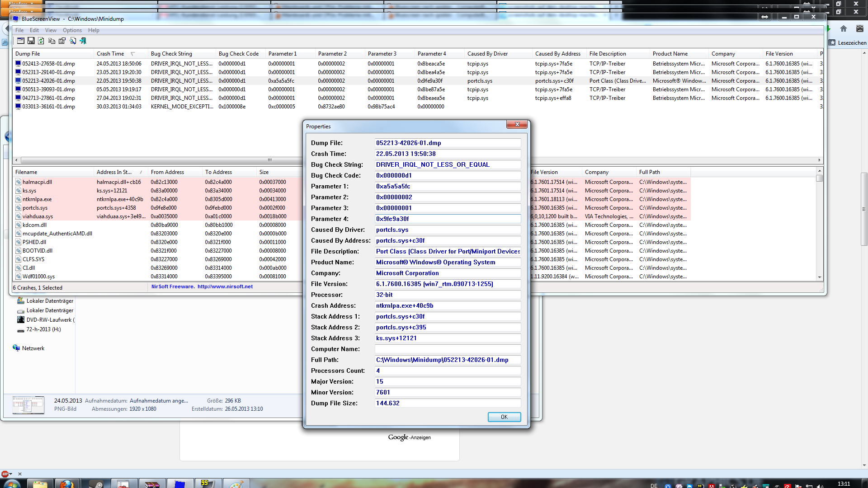Click the Properties toolbar icon
Image resolution: width=868 pixels, height=488 pixels.
(x=62, y=41)
